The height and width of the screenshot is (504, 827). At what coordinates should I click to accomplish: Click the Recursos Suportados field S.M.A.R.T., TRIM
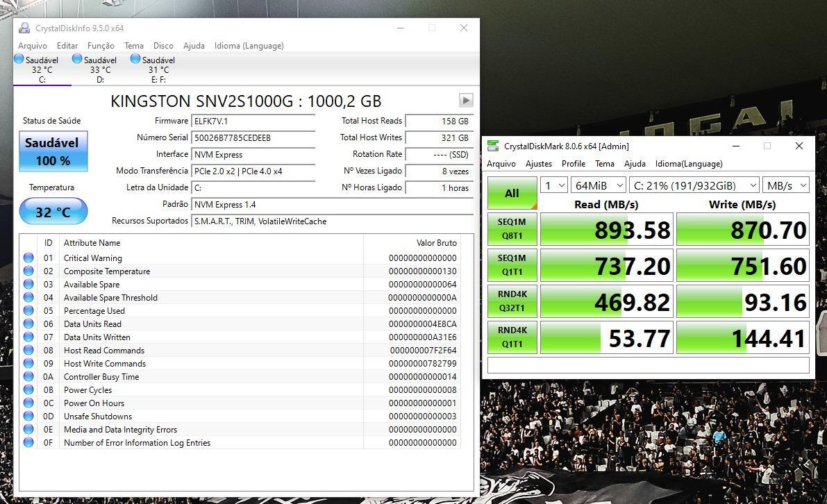pos(333,221)
